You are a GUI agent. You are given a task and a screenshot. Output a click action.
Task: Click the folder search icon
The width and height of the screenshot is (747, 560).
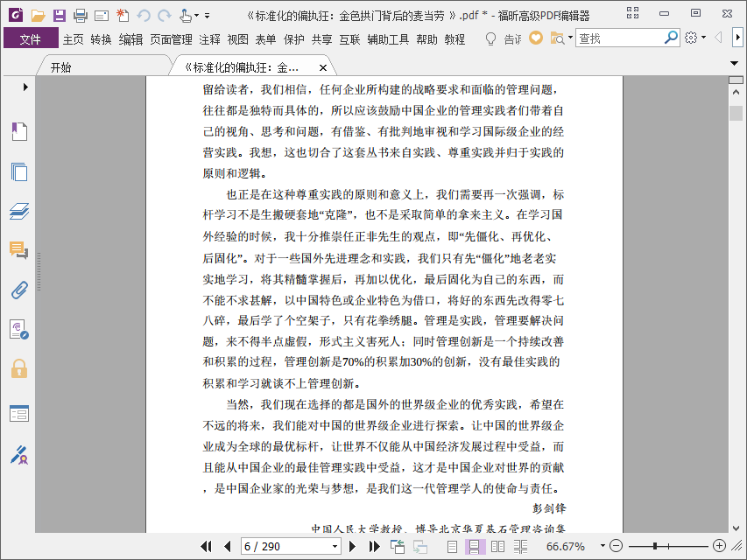(557, 38)
